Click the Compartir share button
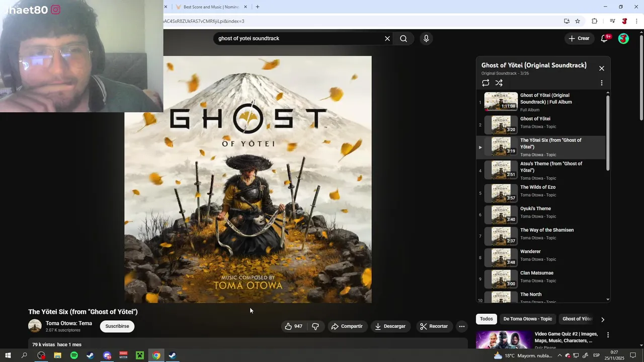This screenshot has height=362, width=644. [347, 326]
